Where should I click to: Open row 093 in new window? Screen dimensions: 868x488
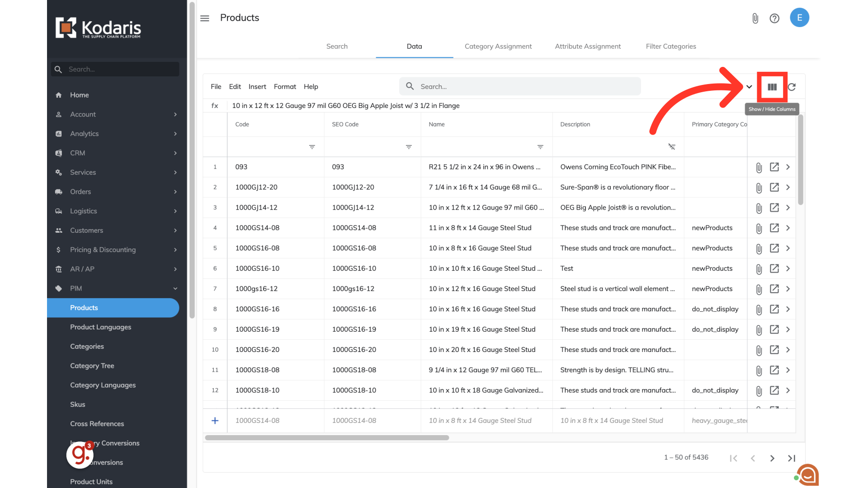point(774,167)
